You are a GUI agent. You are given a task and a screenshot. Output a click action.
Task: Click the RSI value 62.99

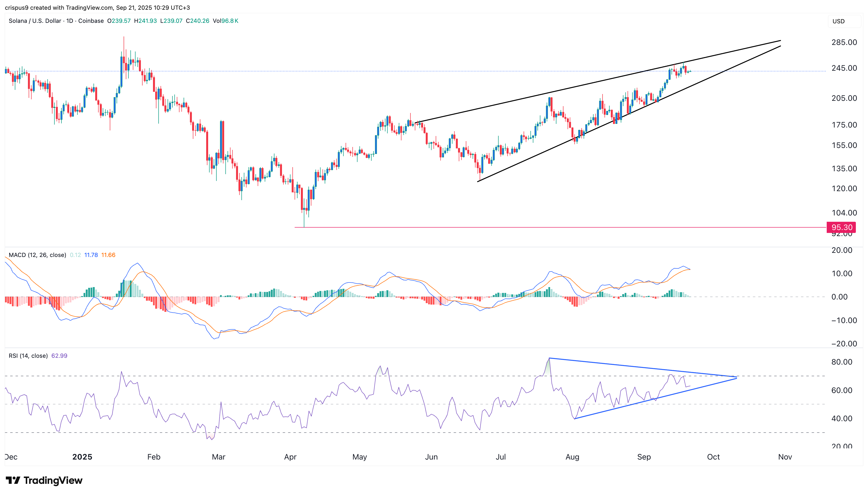pyautogui.click(x=59, y=356)
